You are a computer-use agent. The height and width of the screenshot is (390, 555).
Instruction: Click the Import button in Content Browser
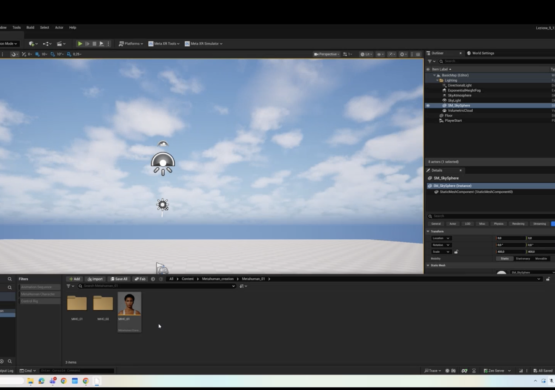[x=95, y=279]
